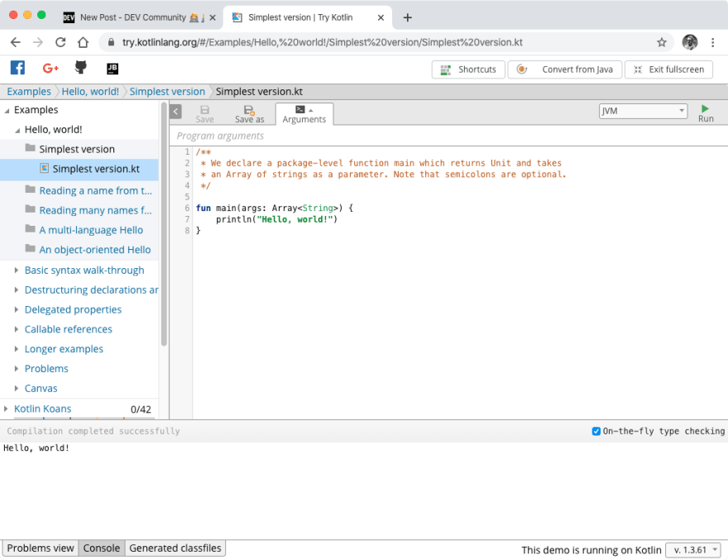This screenshot has height=560, width=728.
Task: Go forward with browser forward arrow
Action: (x=38, y=42)
